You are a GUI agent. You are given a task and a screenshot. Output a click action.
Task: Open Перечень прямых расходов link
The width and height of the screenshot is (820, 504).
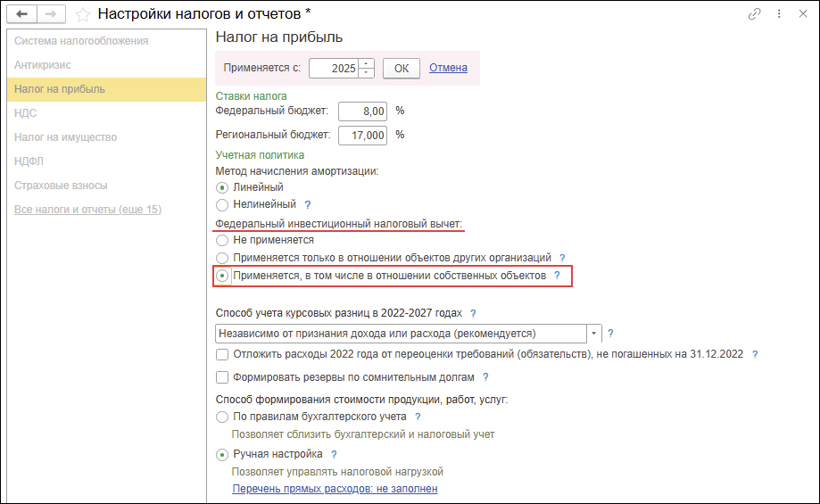(335, 489)
